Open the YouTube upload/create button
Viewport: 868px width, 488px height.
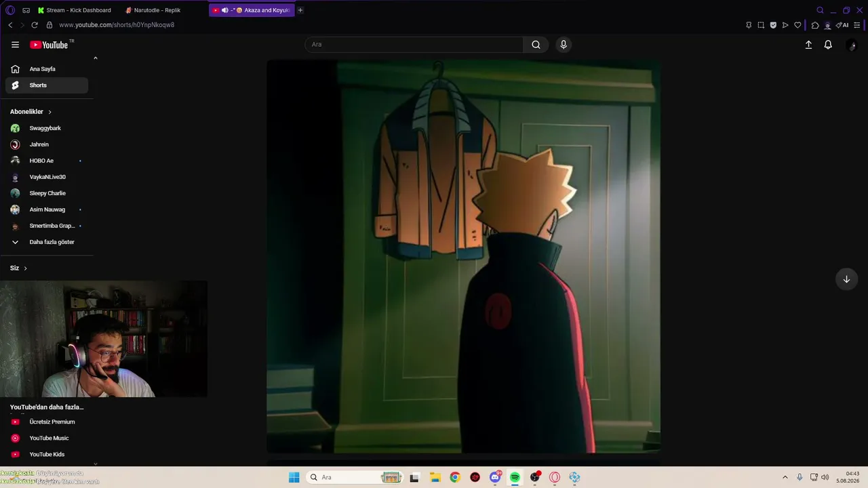point(808,45)
